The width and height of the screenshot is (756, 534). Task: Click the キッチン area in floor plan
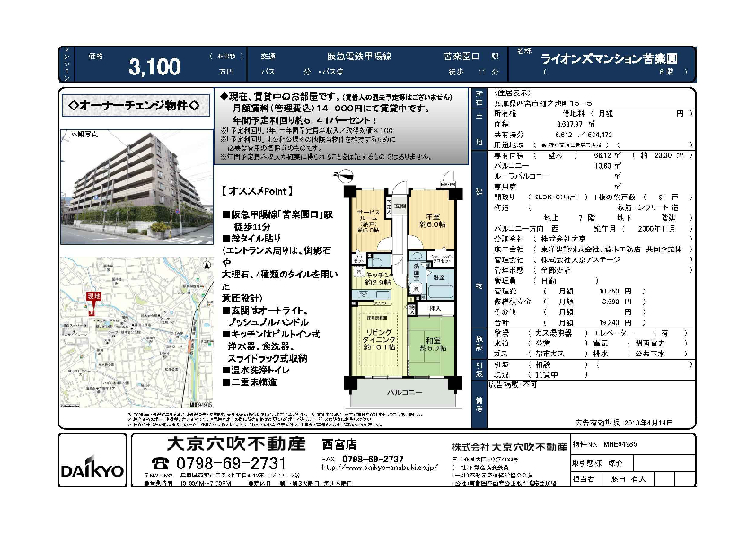(x=378, y=280)
